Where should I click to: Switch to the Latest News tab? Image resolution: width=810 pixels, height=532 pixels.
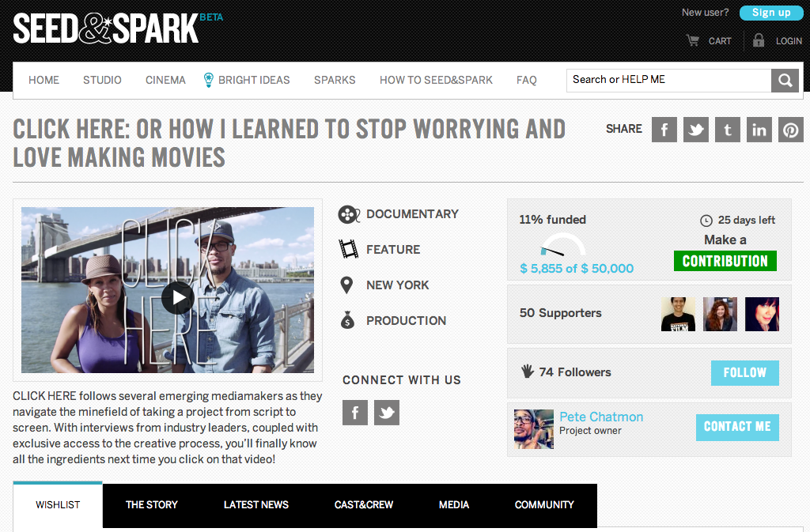[256, 505]
